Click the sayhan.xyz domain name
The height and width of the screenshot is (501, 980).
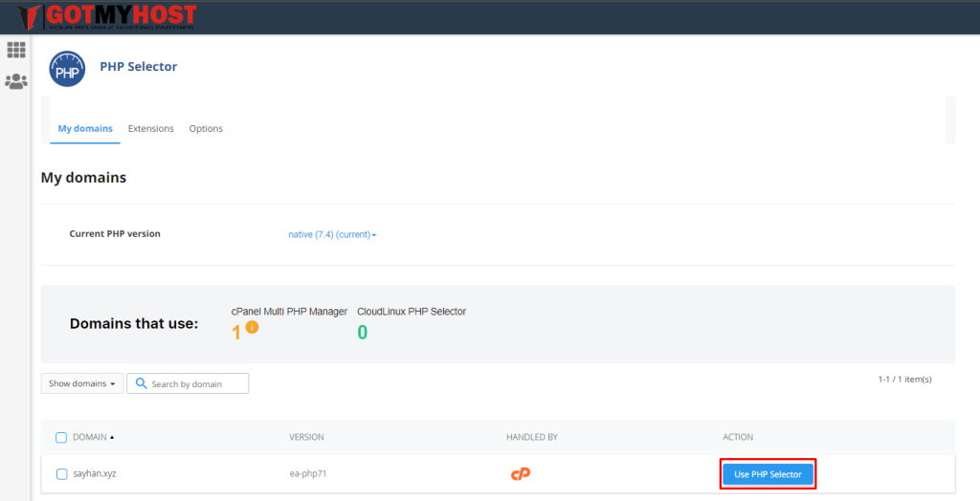(x=93, y=474)
